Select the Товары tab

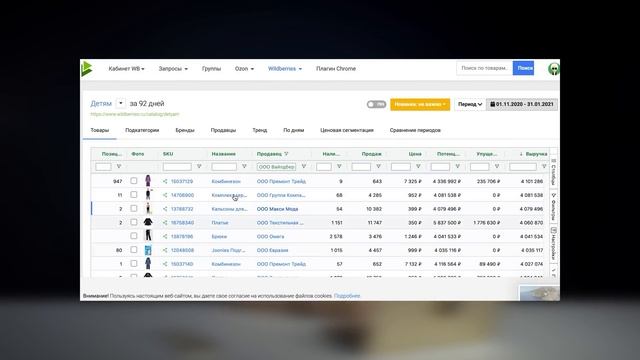click(100, 130)
